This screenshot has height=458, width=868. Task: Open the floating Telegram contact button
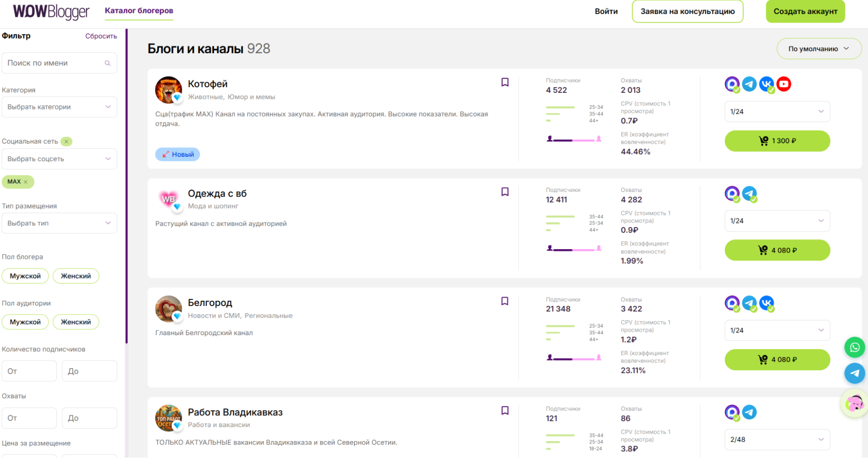(854, 373)
